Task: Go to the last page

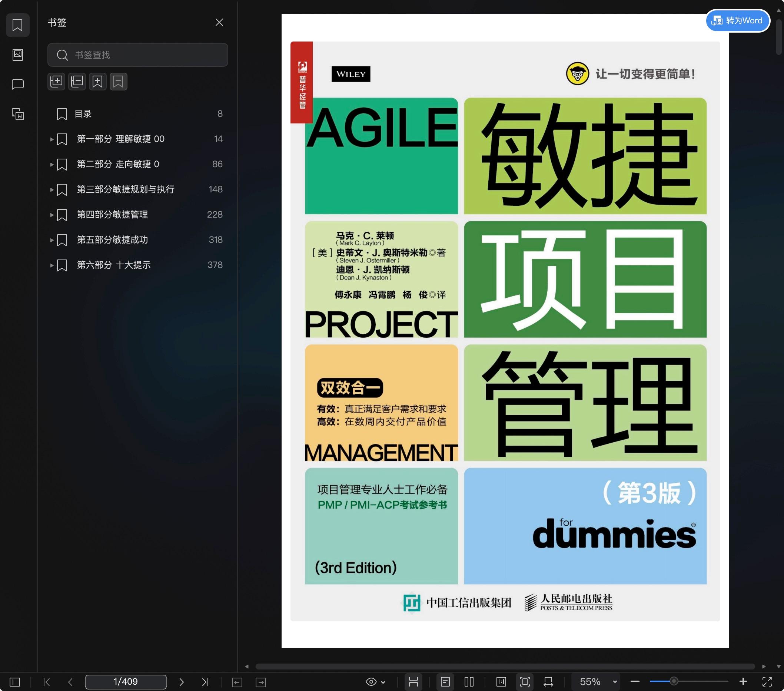Action: pos(205,682)
